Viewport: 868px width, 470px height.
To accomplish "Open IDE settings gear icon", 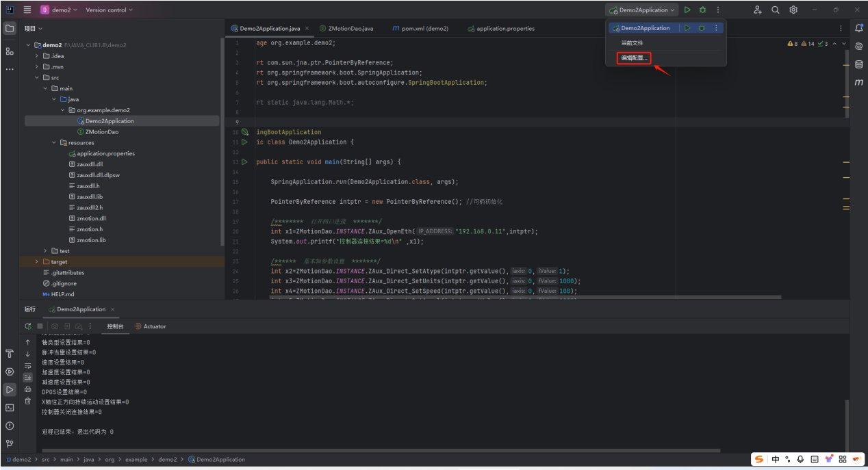I will tap(793, 10).
